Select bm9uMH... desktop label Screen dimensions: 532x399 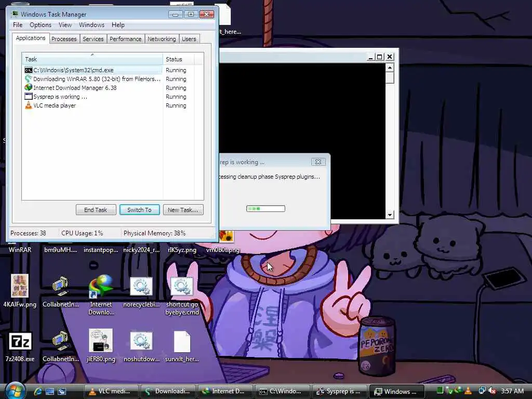[60, 250]
